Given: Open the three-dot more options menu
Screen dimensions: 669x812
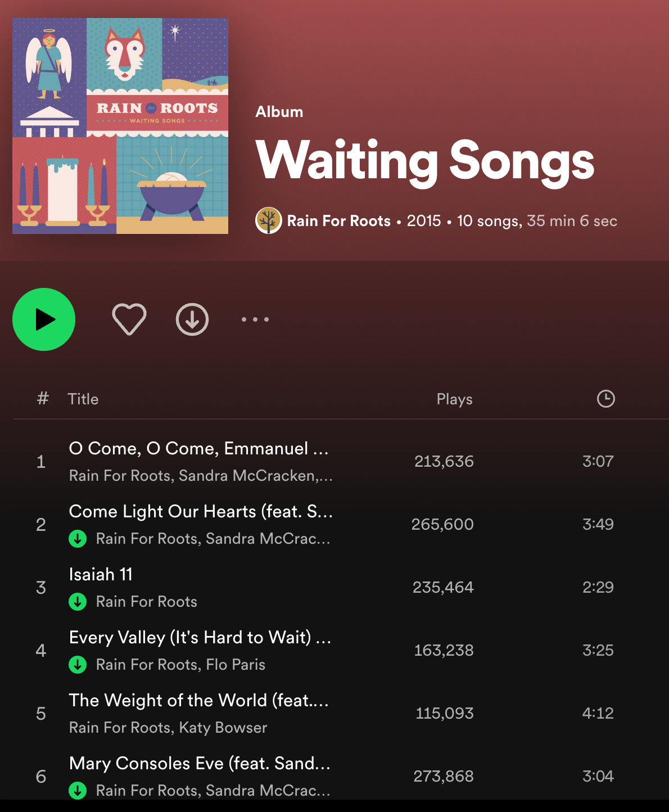Looking at the screenshot, I should tap(255, 319).
